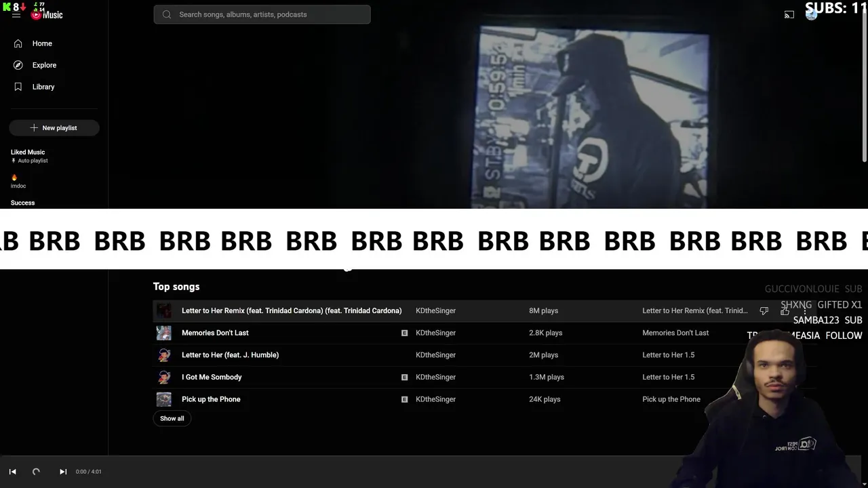This screenshot has width=868, height=488.
Task: Open the hamburger guide menu
Action: 16,15
